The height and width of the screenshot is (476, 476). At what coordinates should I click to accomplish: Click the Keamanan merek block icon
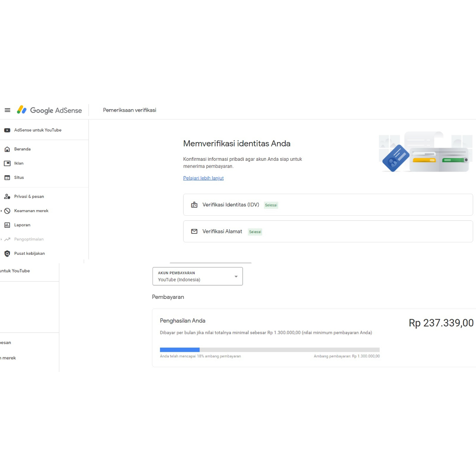pyautogui.click(x=7, y=211)
